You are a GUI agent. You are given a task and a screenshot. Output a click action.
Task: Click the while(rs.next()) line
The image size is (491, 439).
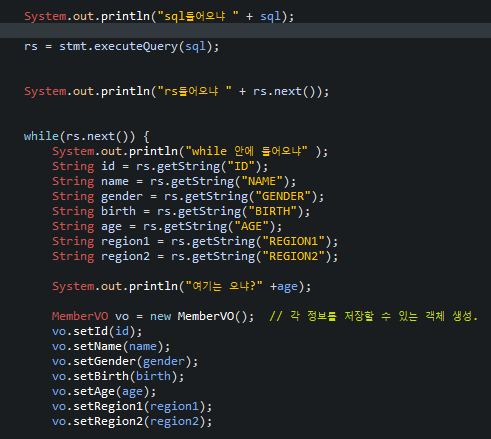(87, 136)
